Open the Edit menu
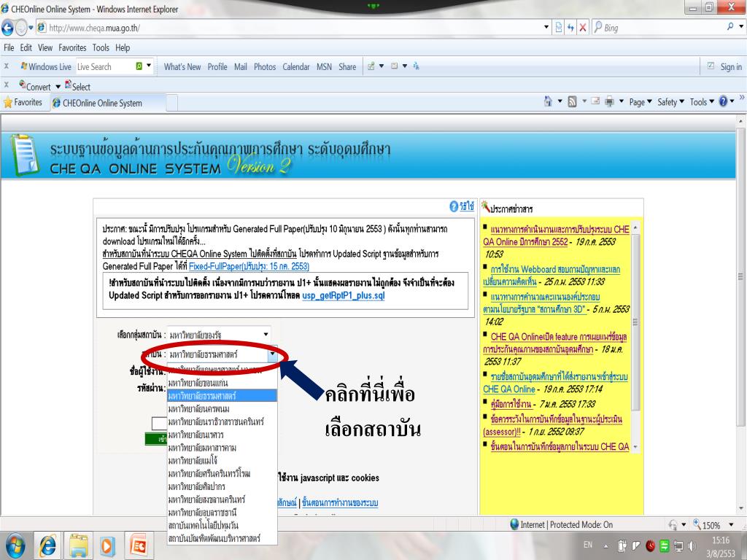Viewport: 747px width, 560px height. [x=26, y=47]
